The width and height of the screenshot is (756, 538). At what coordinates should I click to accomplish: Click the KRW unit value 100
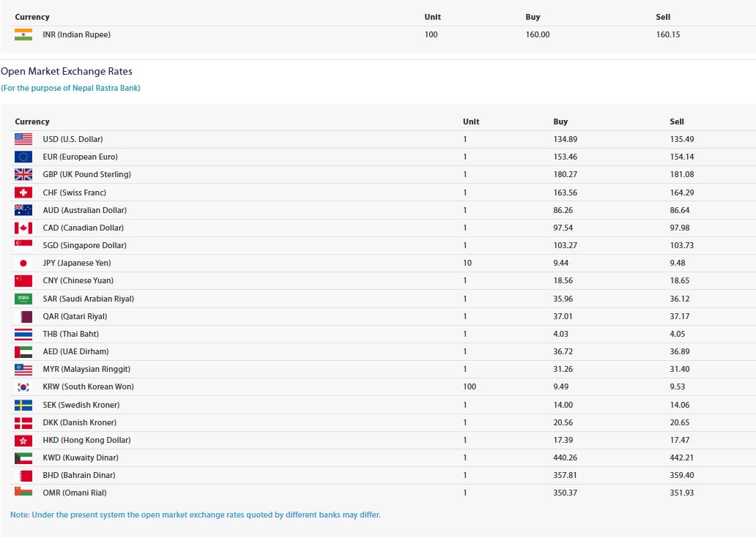pyautogui.click(x=470, y=386)
